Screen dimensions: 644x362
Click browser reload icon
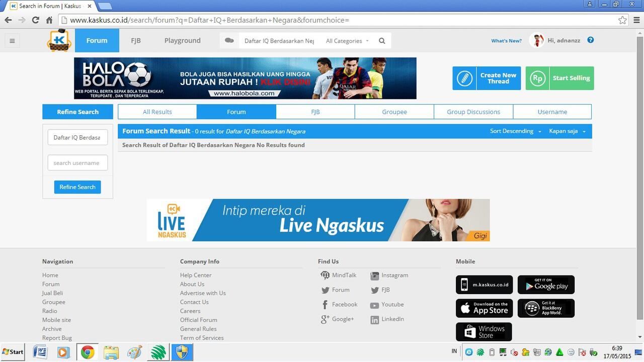(x=35, y=20)
